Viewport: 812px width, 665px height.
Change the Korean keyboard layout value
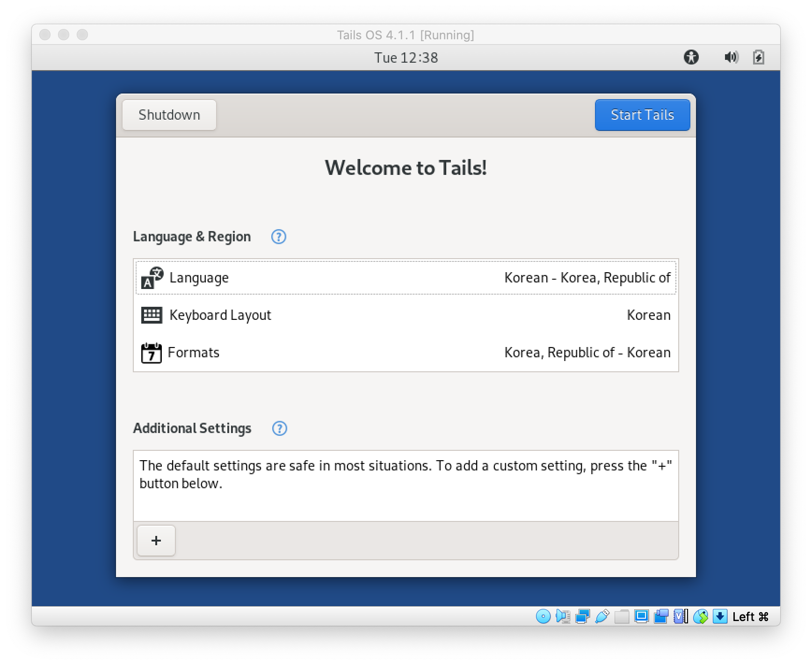pos(649,315)
